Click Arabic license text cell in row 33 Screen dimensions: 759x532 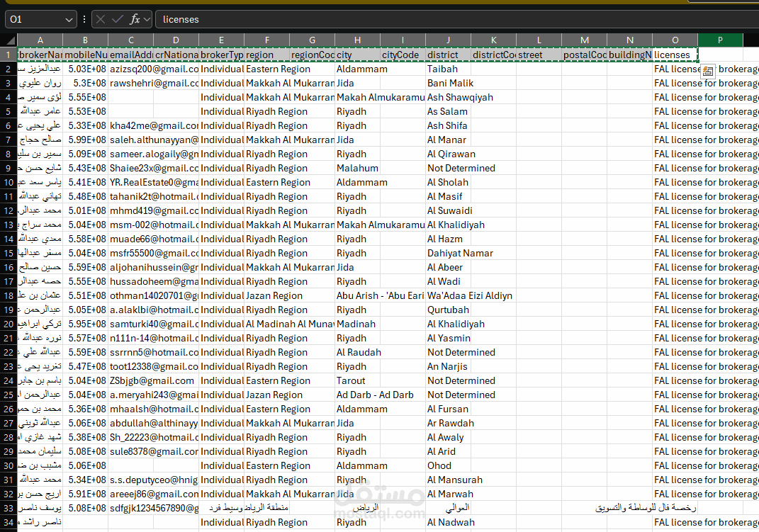(675, 509)
